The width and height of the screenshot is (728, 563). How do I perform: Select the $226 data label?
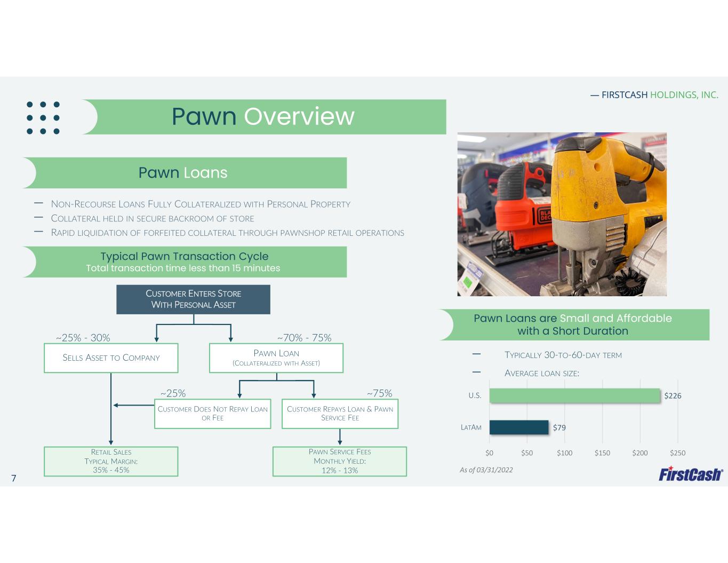pyautogui.click(x=673, y=395)
